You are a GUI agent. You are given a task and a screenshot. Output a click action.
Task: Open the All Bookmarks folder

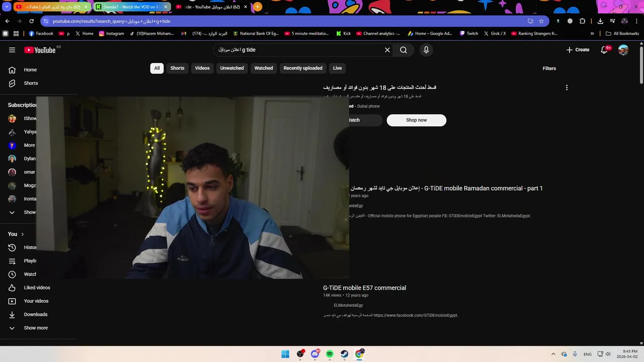[x=622, y=34]
